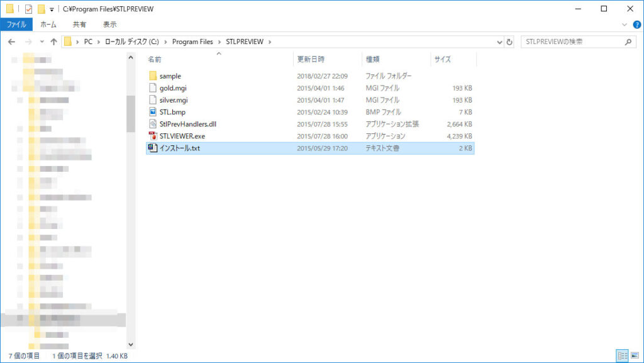This screenshot has width=644, height=363.
Task: Click the STLVIEWER.exe application icon
Action: (152, 136)
